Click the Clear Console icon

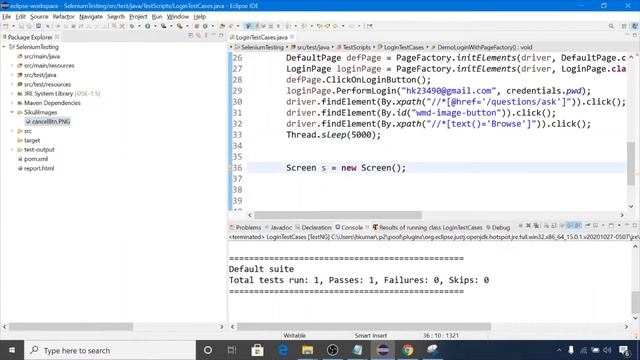(546, 226)
